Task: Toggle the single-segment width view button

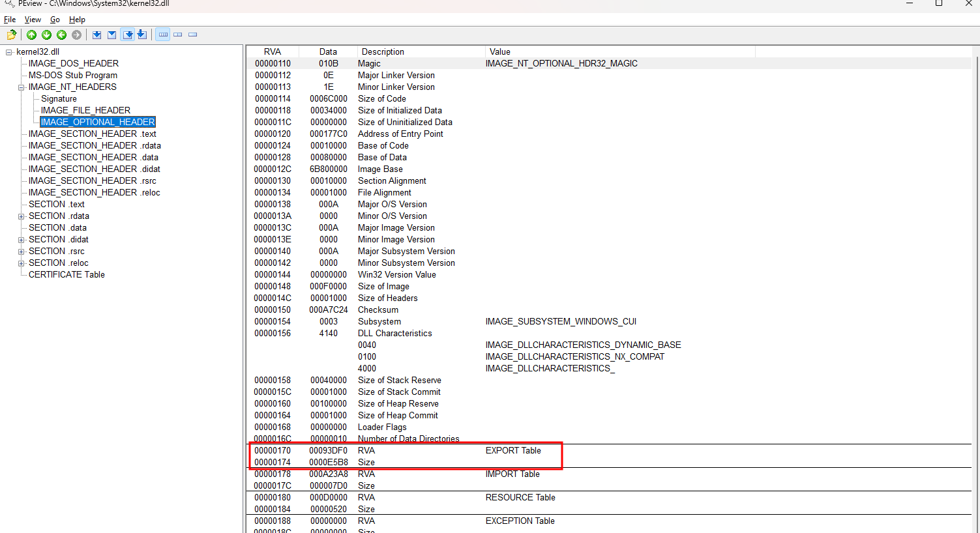Action: point(193,35)
